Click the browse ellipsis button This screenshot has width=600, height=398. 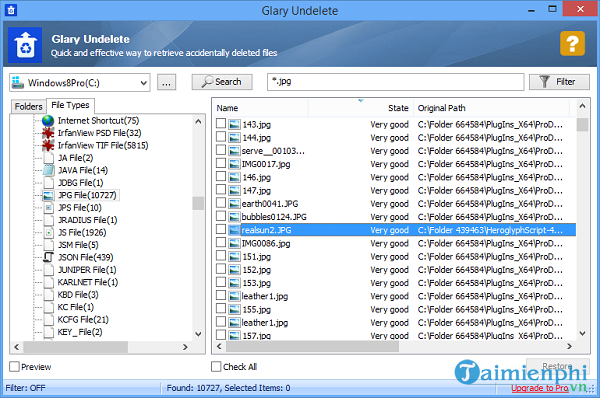point(166,83)
